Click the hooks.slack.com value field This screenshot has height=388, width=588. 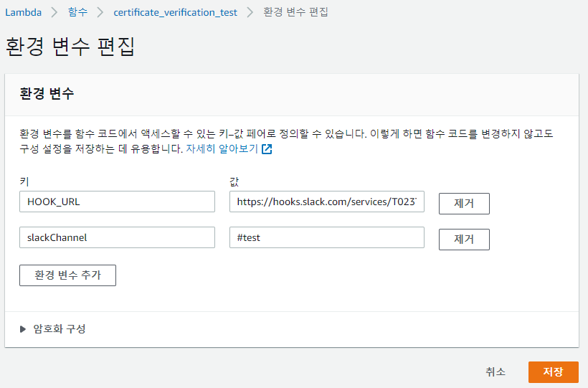[326, 202]
